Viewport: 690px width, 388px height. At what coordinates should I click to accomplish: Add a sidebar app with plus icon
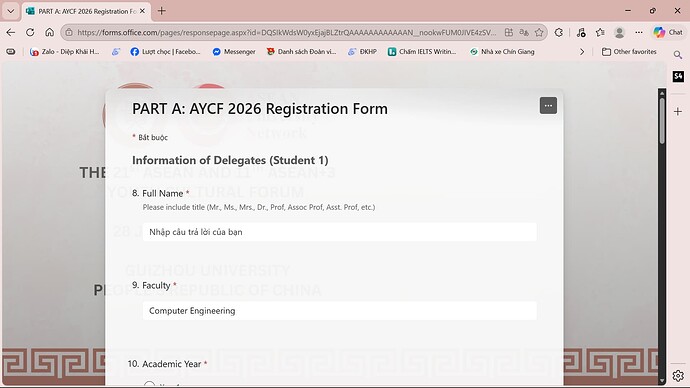click(678, 112)
